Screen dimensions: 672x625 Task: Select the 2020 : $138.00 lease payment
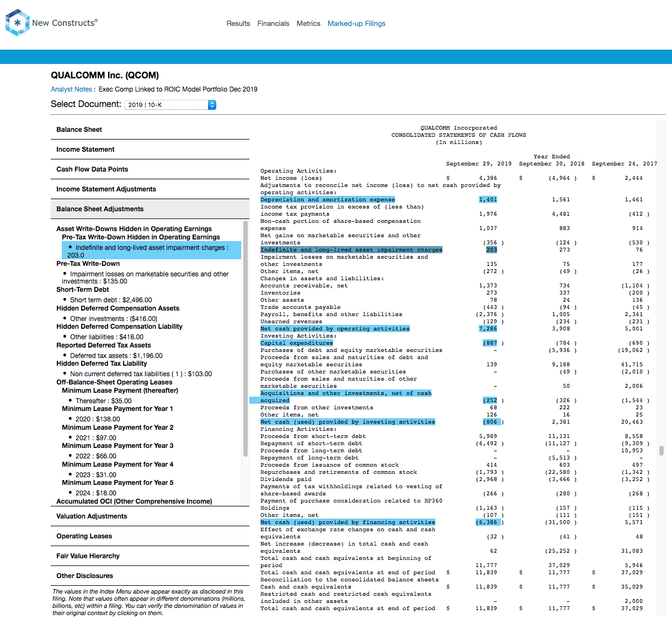(98, 419)
